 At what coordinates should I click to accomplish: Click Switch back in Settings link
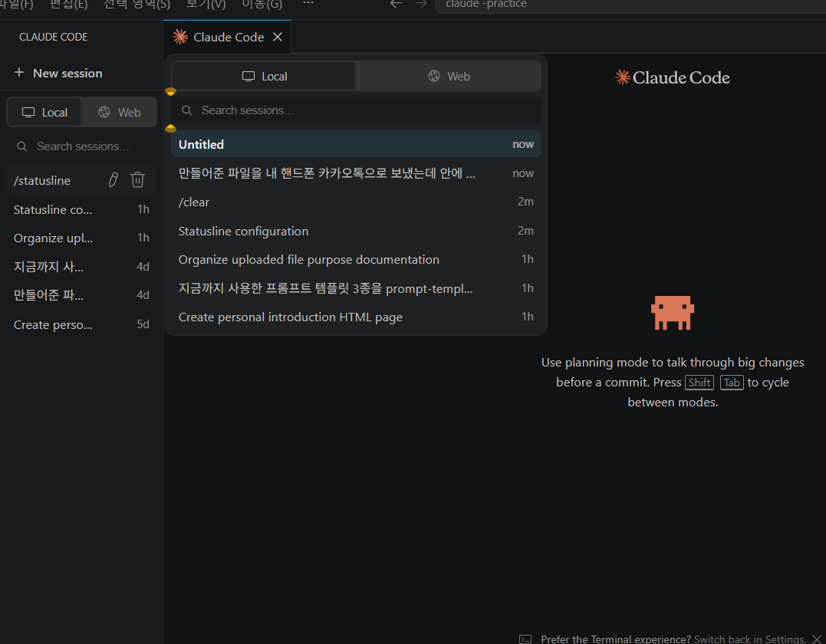point(749,639)
